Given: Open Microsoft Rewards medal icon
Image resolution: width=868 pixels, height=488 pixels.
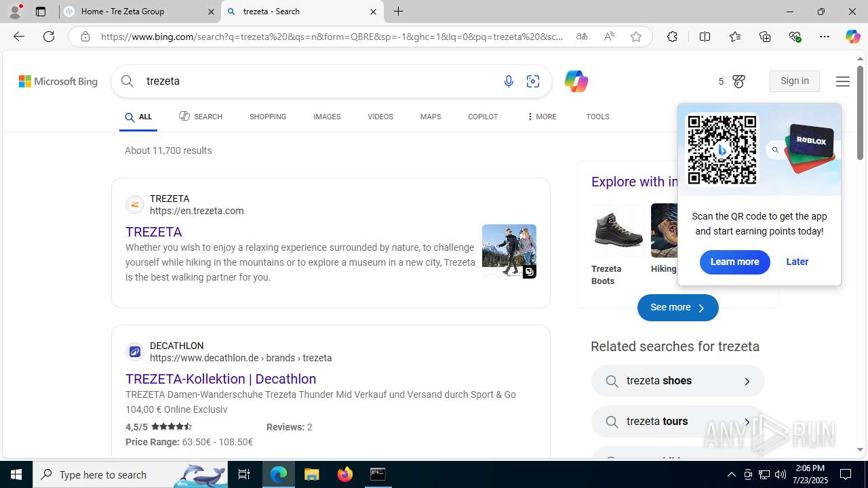Looking at the screenshot, I should (x=739, y=81).
